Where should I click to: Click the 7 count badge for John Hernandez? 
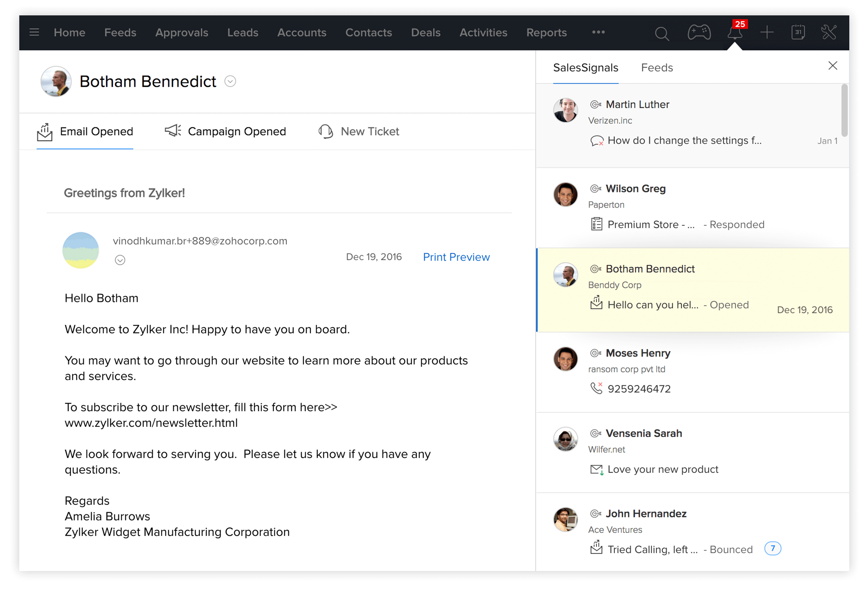click(x=772, y=548)
